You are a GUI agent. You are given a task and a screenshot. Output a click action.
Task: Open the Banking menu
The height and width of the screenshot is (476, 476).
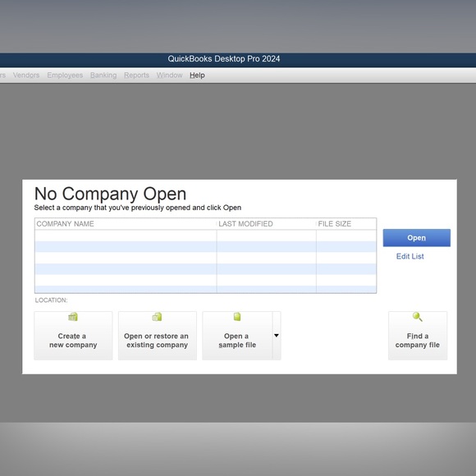click(x=103, y=75)
